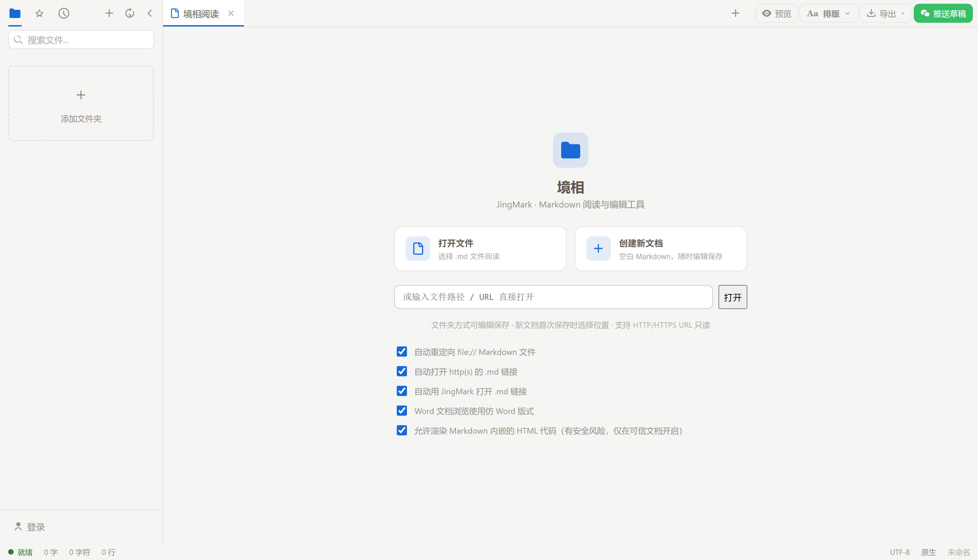Click the 0 行 line count
Screen dimensions: 978x560
(108, 552)
